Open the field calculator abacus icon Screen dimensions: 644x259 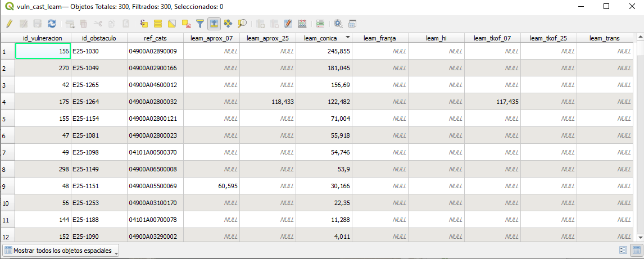[302, 24]
